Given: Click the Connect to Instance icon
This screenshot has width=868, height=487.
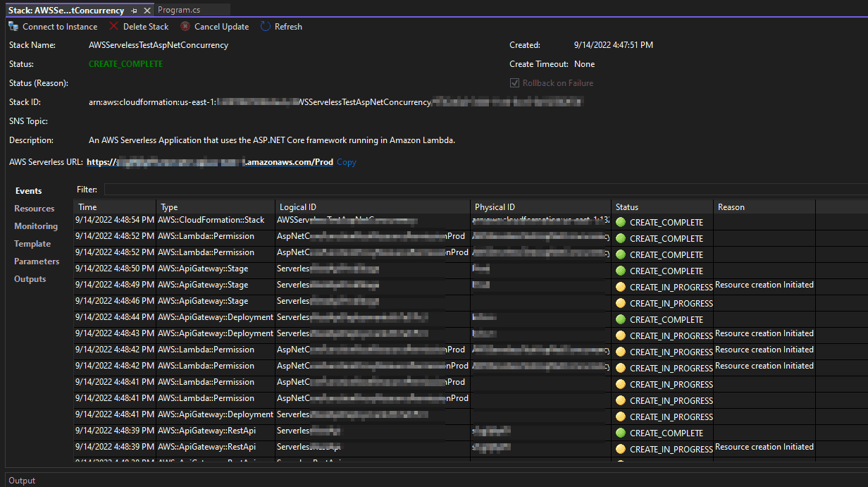Looking at the screenshot, I should click(13, 27).
